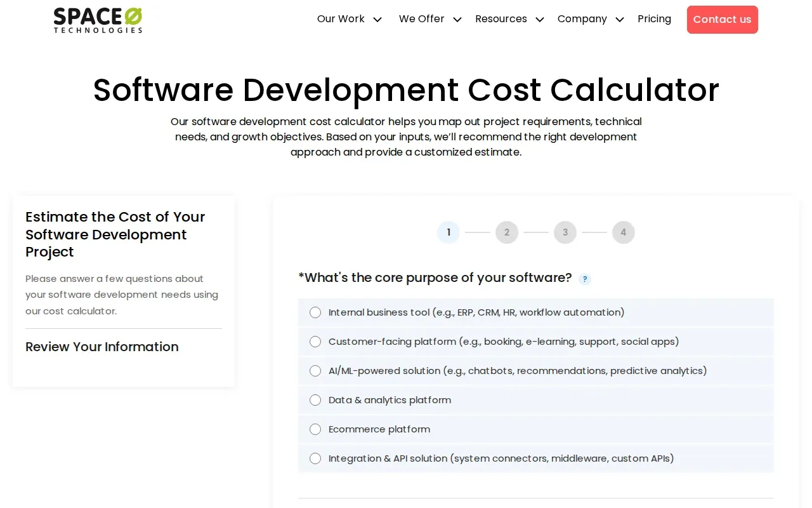Image resolution: width=812 pixels, height=508 pixels.
Task: Click the Review Your Information heading
Action: pyautogui.click(x=102, y=347)
